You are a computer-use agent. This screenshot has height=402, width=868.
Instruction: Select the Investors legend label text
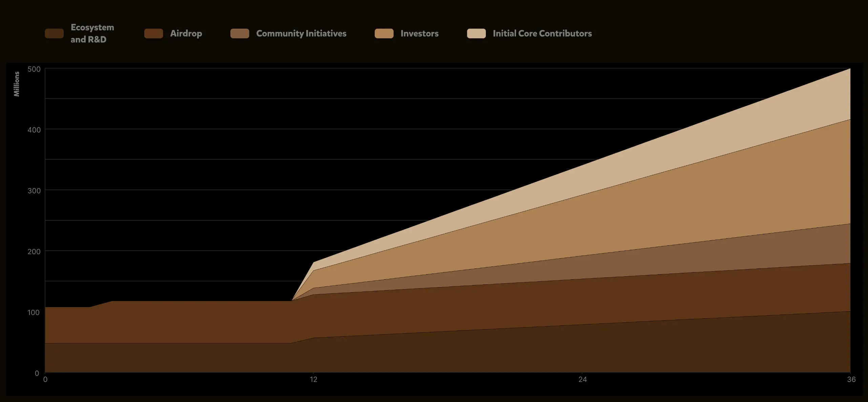pos(419,34)
